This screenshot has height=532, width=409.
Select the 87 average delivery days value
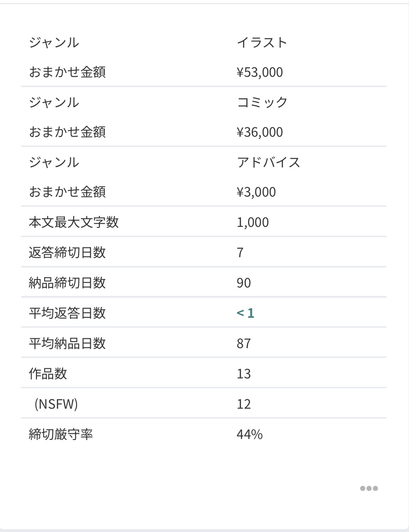244,344
